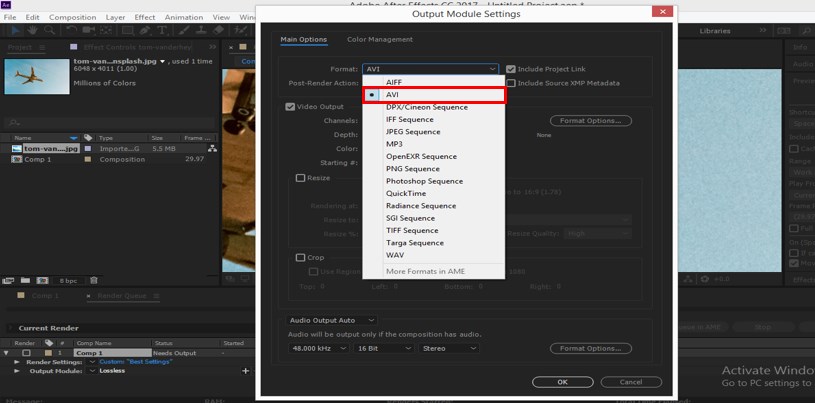Check the Render box for Comp 1
This screenshot has width=815, height=404.
pyautogui.click(x=27, y=353)
